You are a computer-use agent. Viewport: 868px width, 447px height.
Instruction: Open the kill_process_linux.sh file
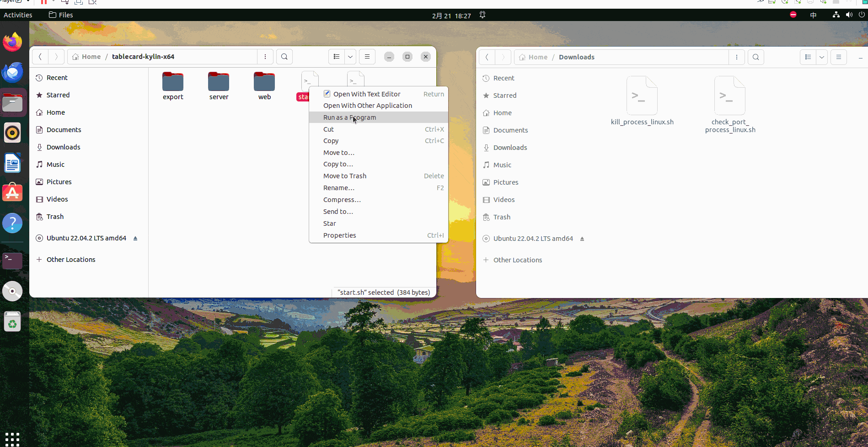[642, 96]
